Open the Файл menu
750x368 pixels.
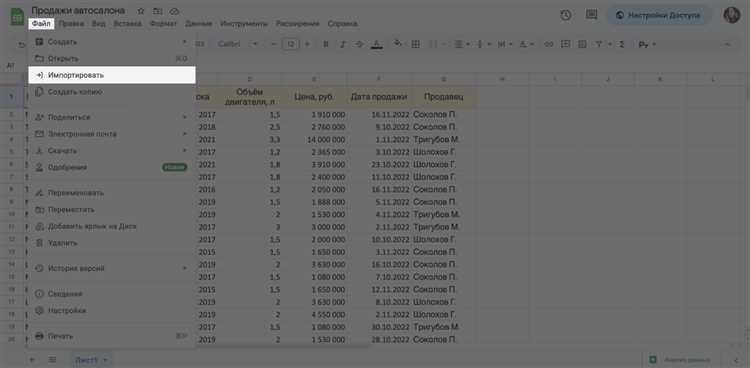[41, 23]
